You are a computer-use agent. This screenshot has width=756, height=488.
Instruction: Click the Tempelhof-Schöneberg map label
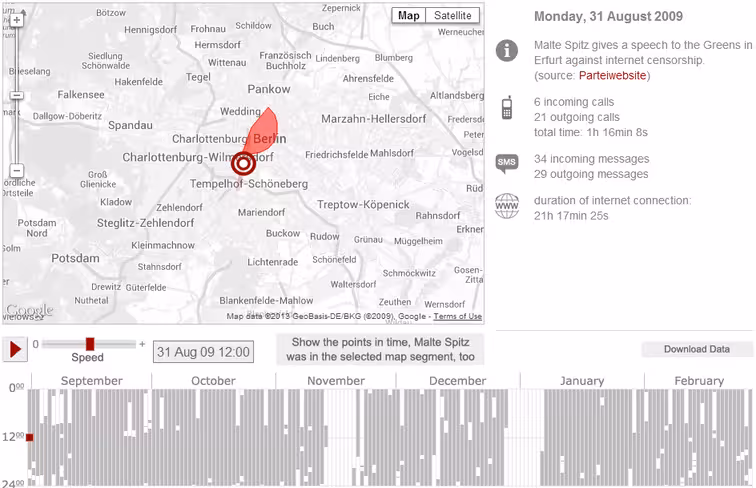pos(249,184)
